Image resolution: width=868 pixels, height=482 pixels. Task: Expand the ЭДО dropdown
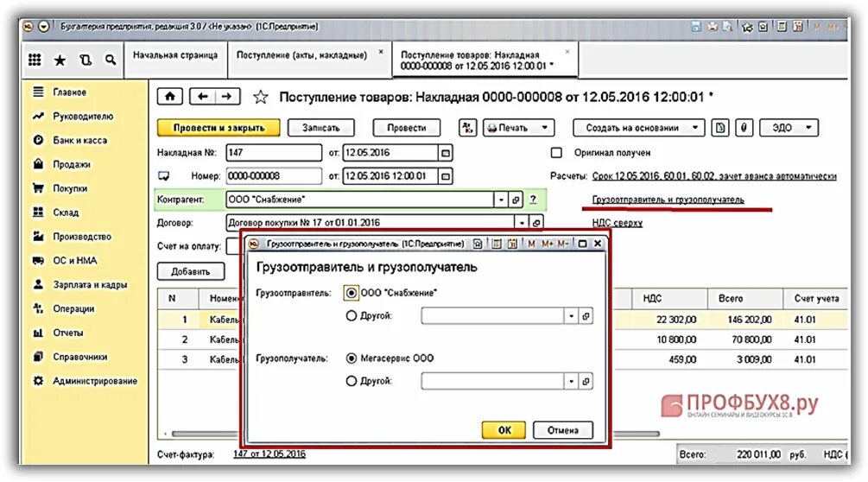808,128
